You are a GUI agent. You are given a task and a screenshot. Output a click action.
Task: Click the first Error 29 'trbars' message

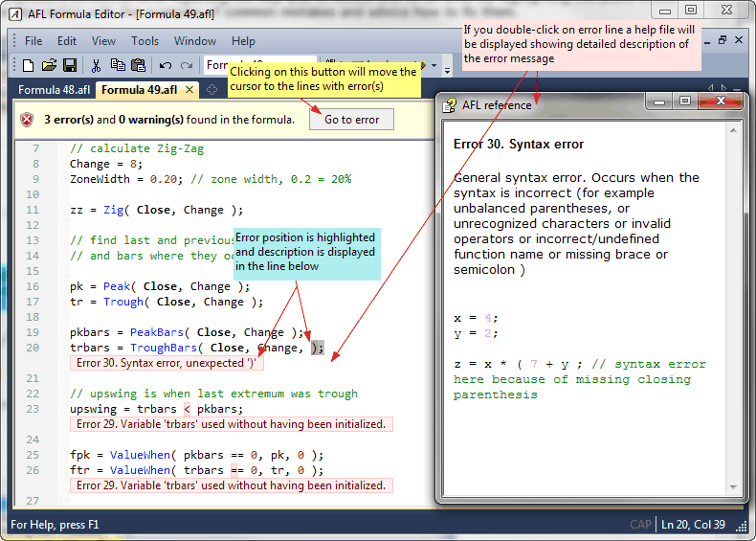(x=231, y=424)
